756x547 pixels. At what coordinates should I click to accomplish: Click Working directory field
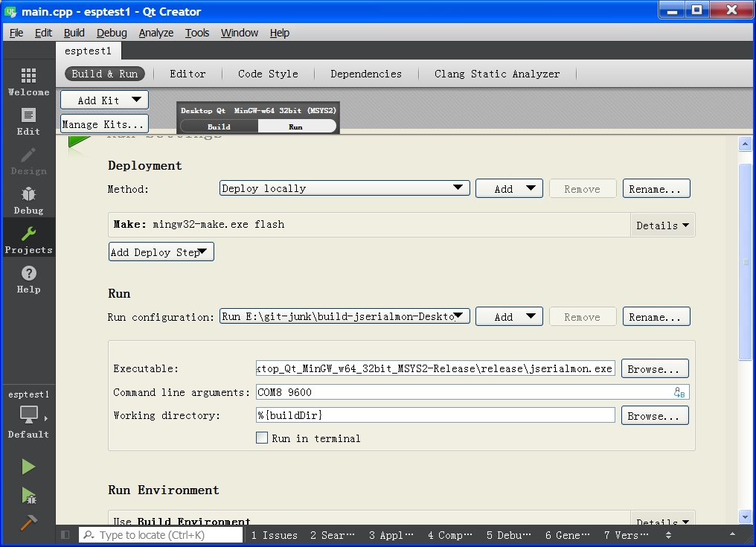point(435,415)
